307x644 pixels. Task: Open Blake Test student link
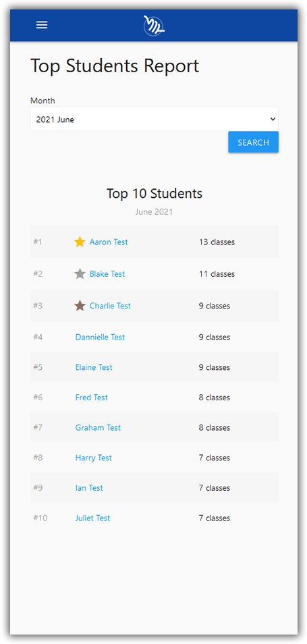[107, 274]
